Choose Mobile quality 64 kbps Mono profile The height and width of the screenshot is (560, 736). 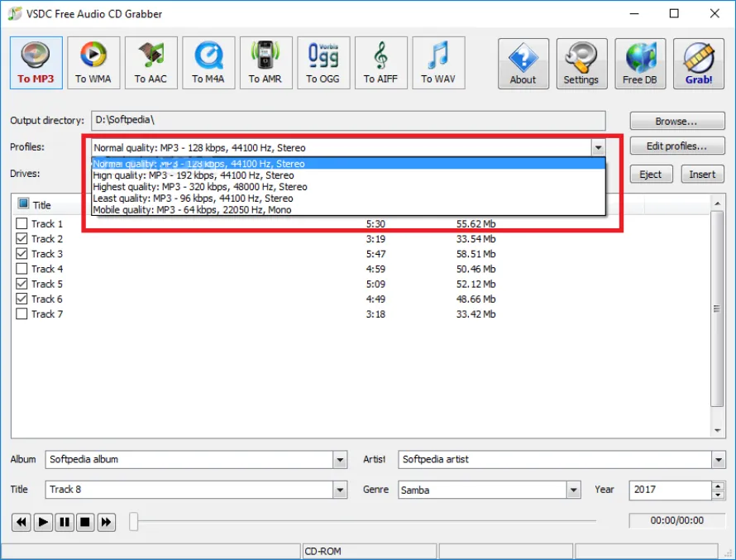pos(348,210)
